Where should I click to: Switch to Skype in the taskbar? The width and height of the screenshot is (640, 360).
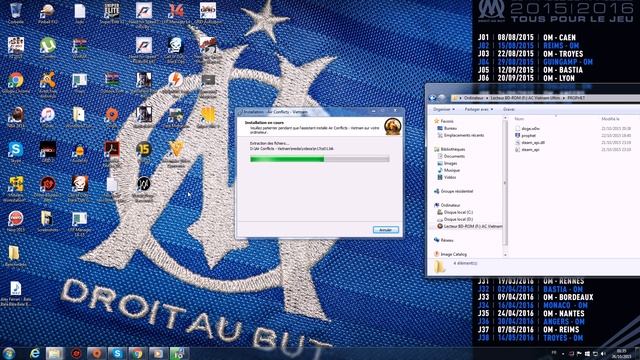tap(117, 353)
